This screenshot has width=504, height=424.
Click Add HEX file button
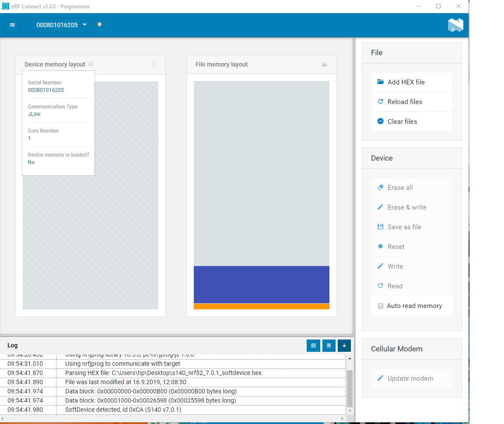(412, 82)
